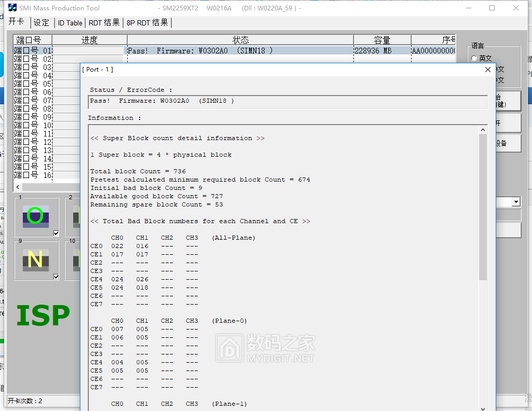Screen dimensions: 532x411
Task: Open the dropdown at right edge of main window
Action: click(x=516, y=202)
